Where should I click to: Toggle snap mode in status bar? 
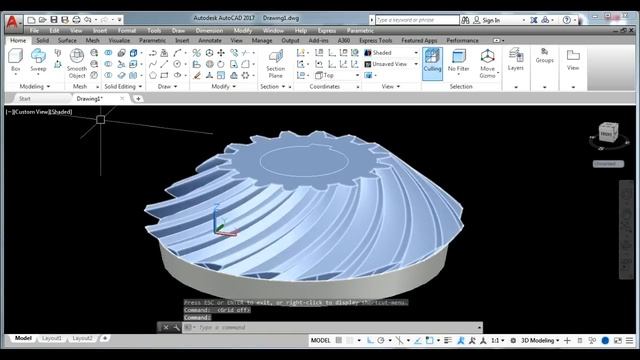350,340
